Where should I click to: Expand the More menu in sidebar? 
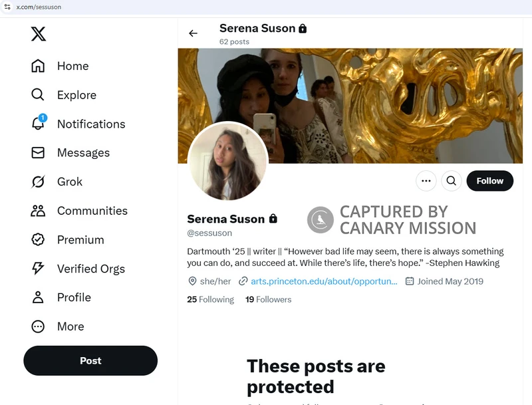pos(38,327)
